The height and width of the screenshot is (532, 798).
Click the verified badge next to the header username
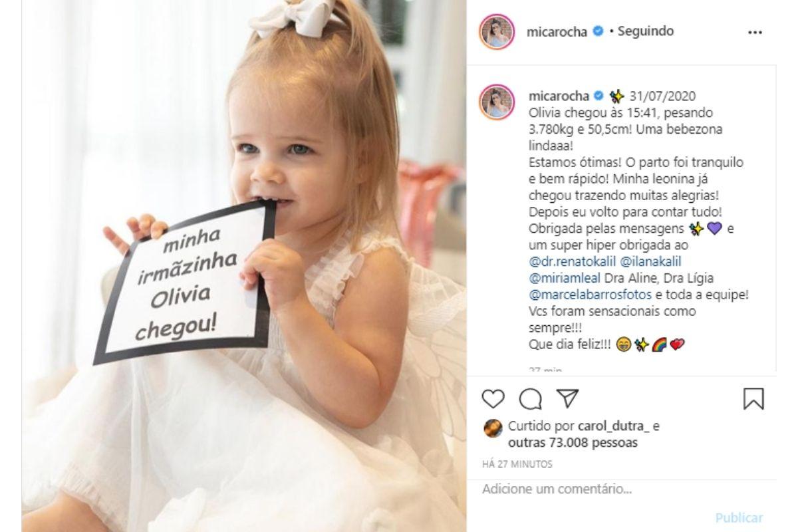[x=598, y=31]
